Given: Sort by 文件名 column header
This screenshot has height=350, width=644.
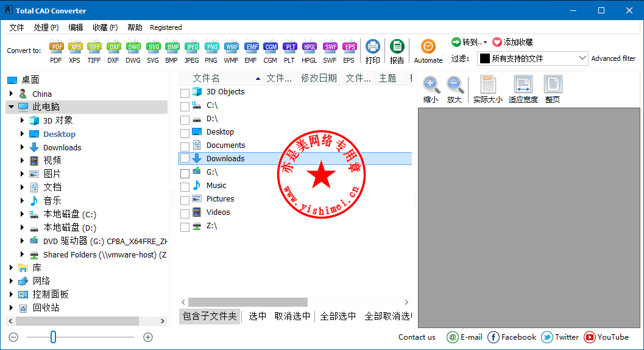Looking at the screenshot, I should (x=222, y=78).
